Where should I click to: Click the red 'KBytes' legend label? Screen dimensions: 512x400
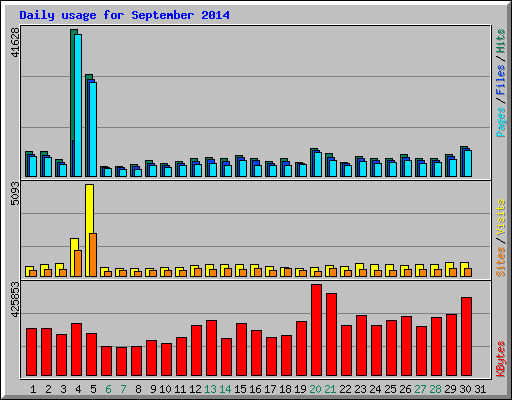point(501,359)
